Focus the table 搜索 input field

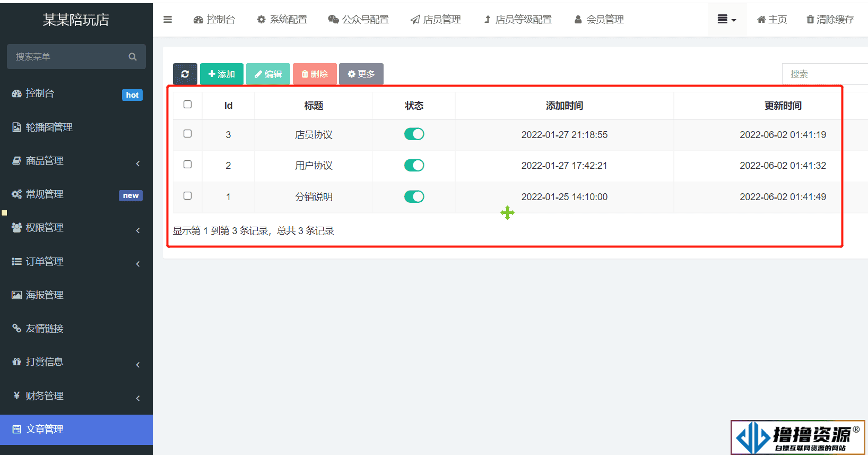point(825,74)
